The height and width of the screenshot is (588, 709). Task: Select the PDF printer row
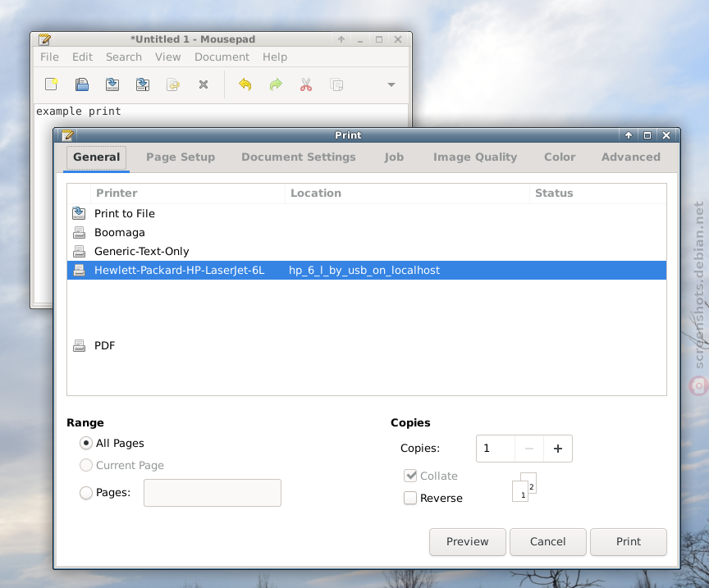pos(367,346)
